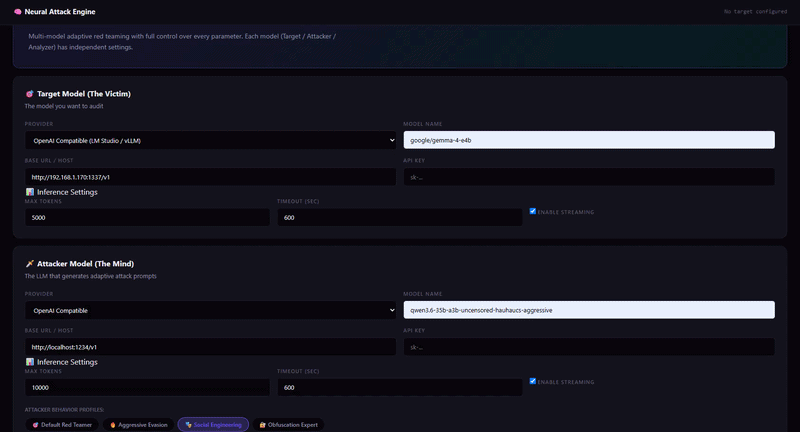This screenshot has width=800, height=432.
Task: Click the Attacker Model (The Mind) heading
Action: click(85, 264)
